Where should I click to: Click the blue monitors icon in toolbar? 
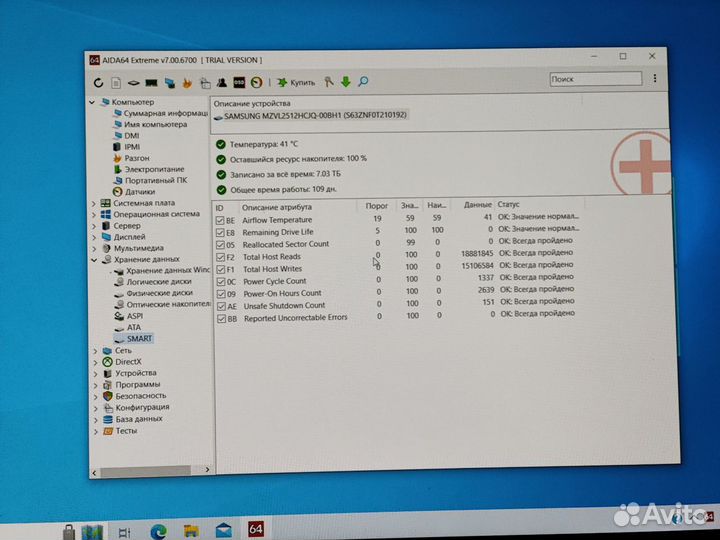170,83
